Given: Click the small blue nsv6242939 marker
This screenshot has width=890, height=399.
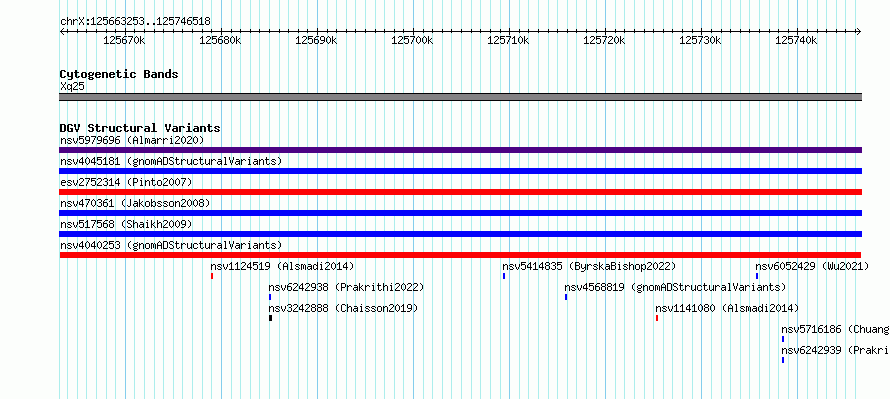Looking at the screenshot, I should 783,360.
